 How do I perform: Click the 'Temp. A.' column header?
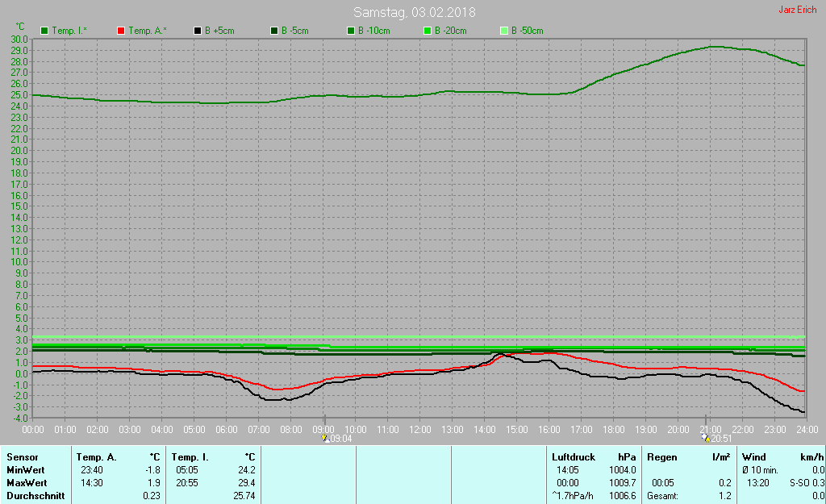97,457
